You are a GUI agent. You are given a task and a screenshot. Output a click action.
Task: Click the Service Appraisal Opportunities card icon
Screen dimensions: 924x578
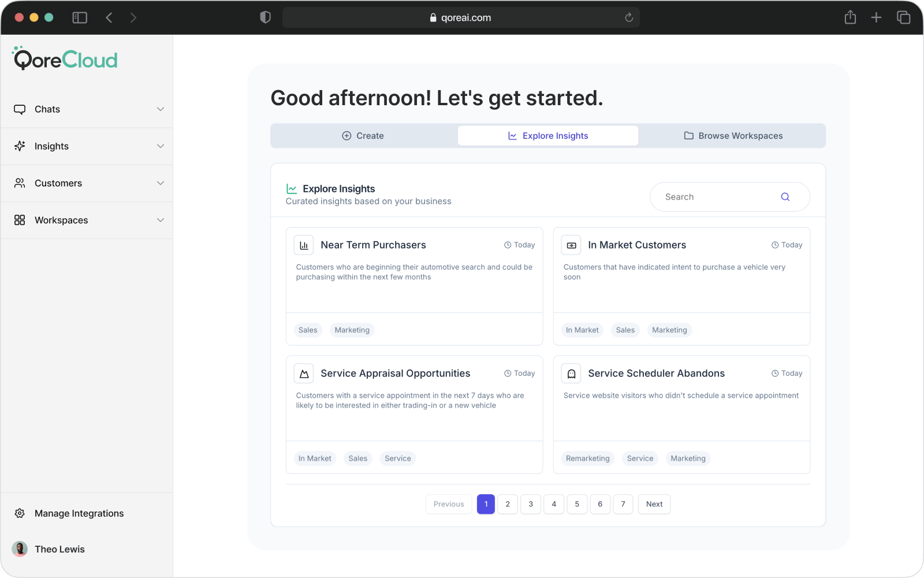(x=304, y=373)
